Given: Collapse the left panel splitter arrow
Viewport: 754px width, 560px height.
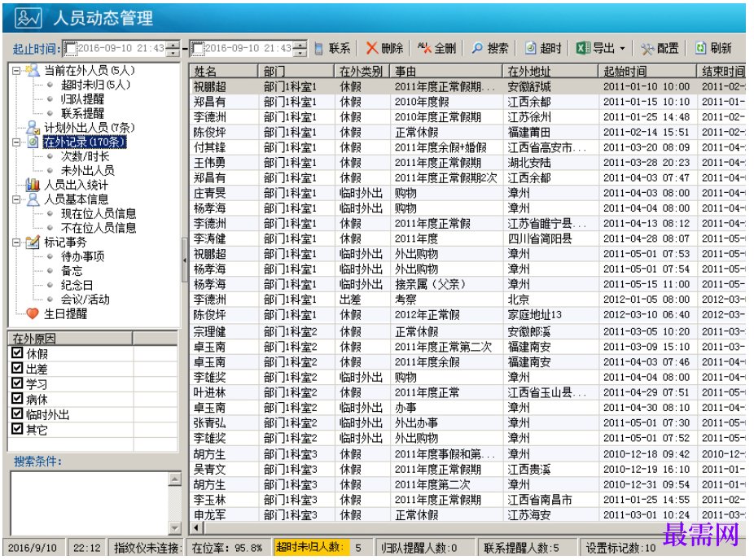Looking at the screenshot, I should coord(185,260).
